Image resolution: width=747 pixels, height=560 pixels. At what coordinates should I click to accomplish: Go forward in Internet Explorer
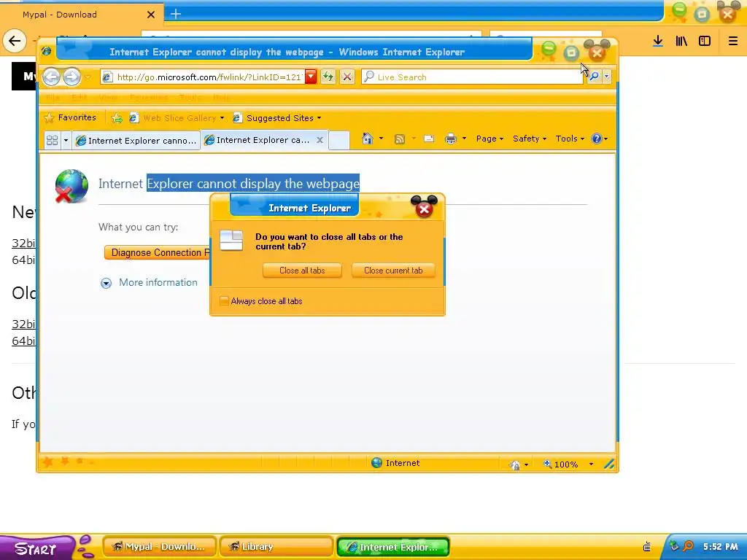click(72, 77)
